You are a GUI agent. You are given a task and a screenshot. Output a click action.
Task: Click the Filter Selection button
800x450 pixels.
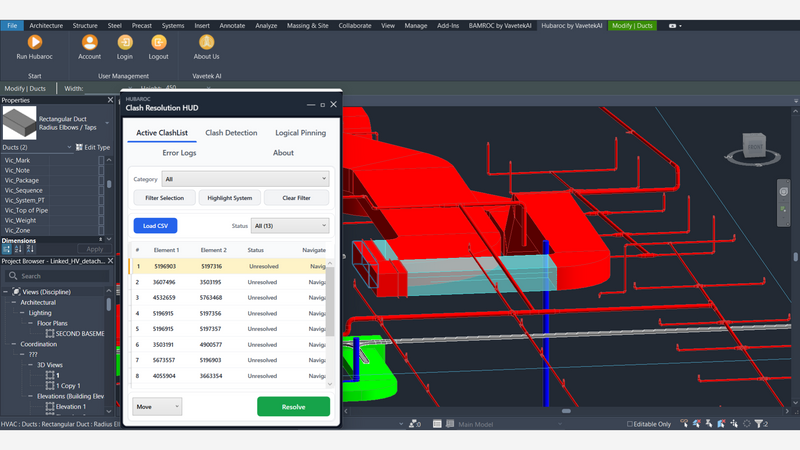[x=164, y=198]
